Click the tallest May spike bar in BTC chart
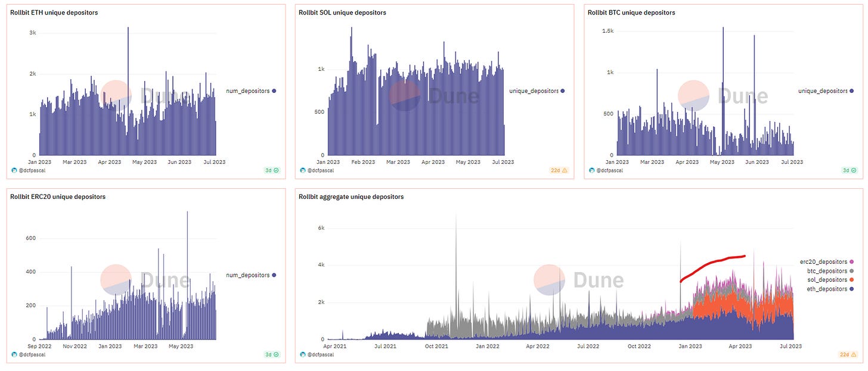This screenshot has width=868, height=371. [723, 91]
